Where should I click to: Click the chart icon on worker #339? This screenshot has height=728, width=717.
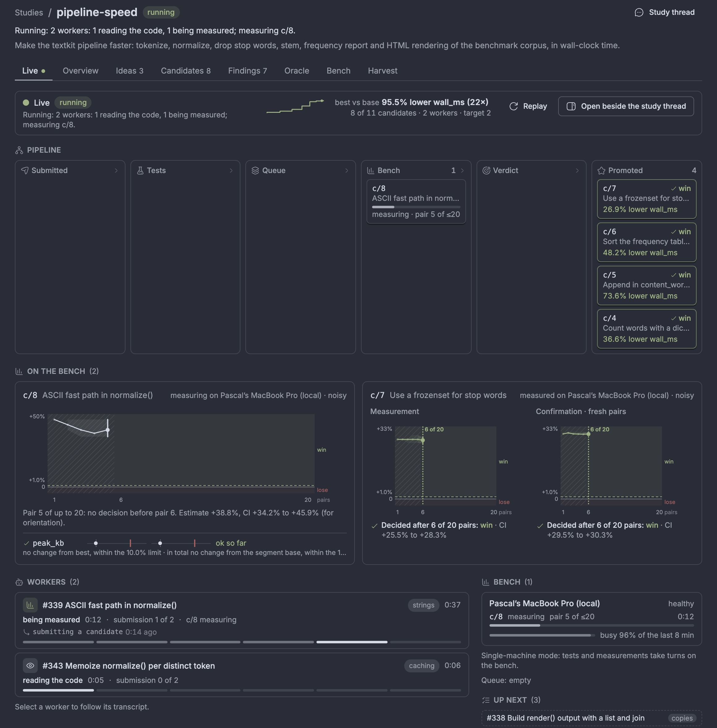(x=30, y=605)
